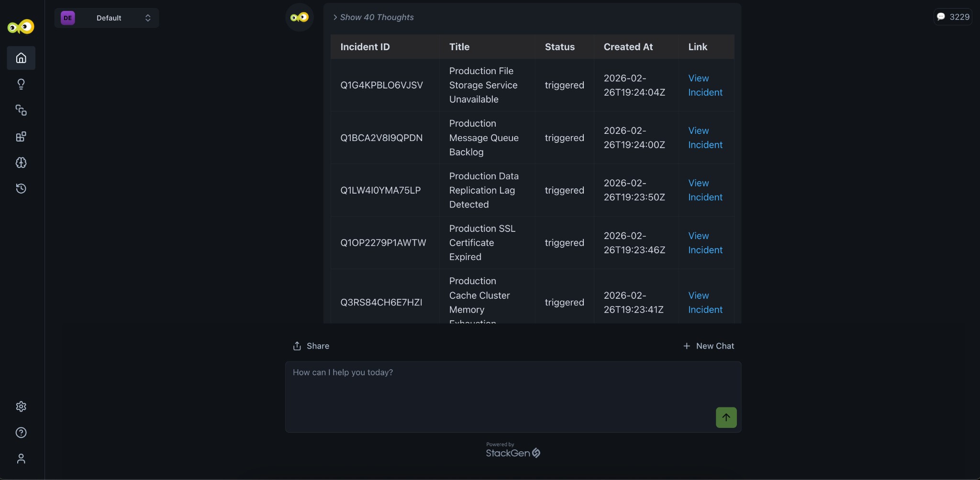Start a New Chat
This screenshot has height=480, width=980.
[x=709, y=346]
